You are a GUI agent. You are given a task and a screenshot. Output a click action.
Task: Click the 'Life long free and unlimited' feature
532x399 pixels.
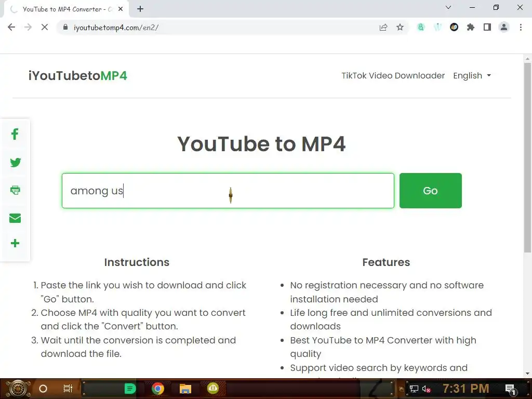[391, 320]
